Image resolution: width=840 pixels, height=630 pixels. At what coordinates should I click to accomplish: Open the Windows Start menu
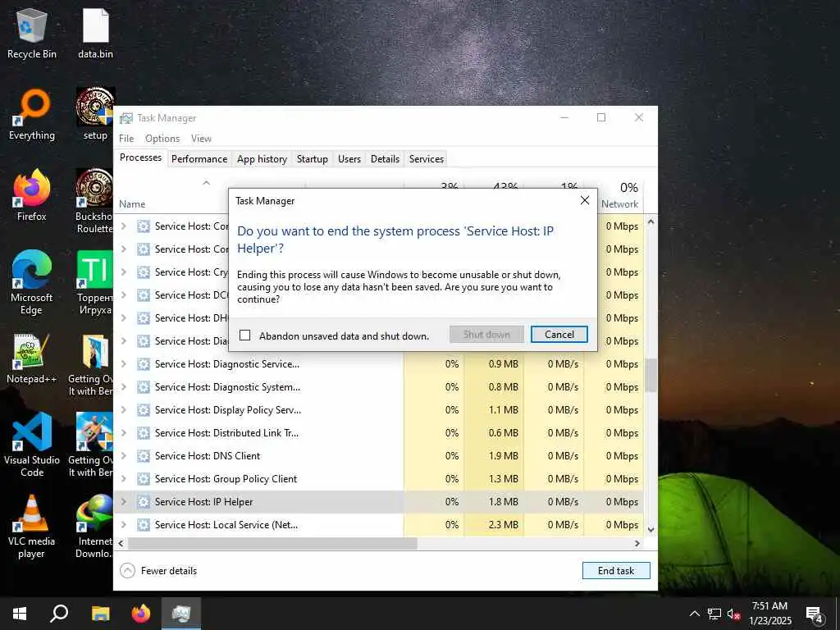(20, 614)
